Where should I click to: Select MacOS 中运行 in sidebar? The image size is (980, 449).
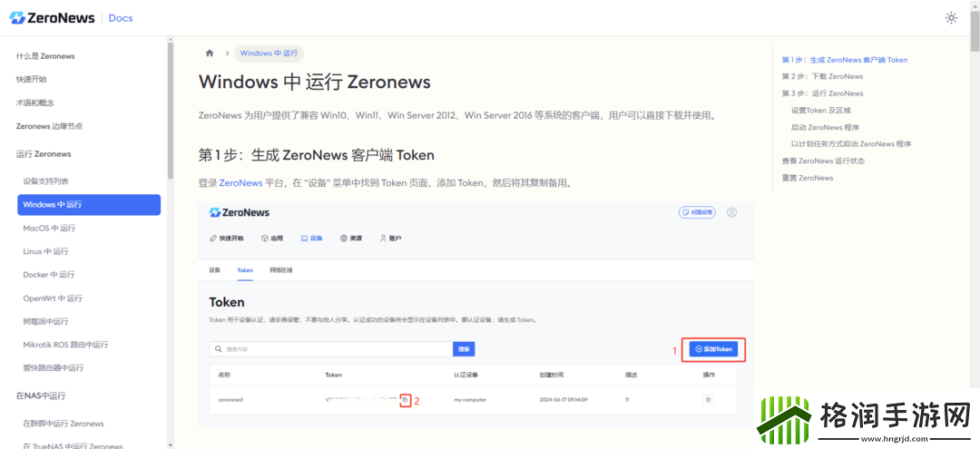49,229
